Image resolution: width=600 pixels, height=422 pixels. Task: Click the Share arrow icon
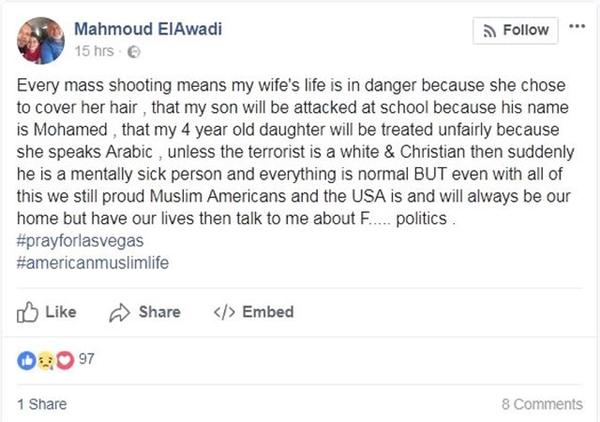tap(120, 313)
